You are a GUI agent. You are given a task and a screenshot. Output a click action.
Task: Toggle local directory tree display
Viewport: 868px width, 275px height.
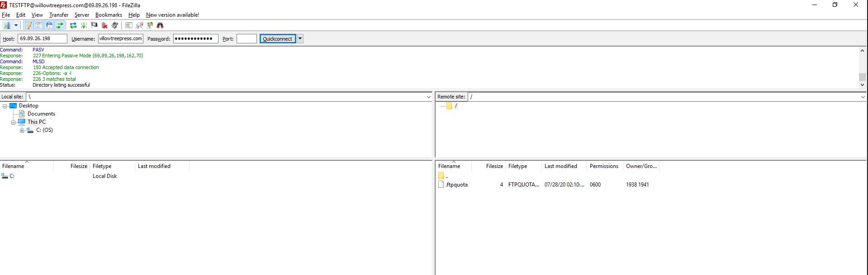(39, 25)
